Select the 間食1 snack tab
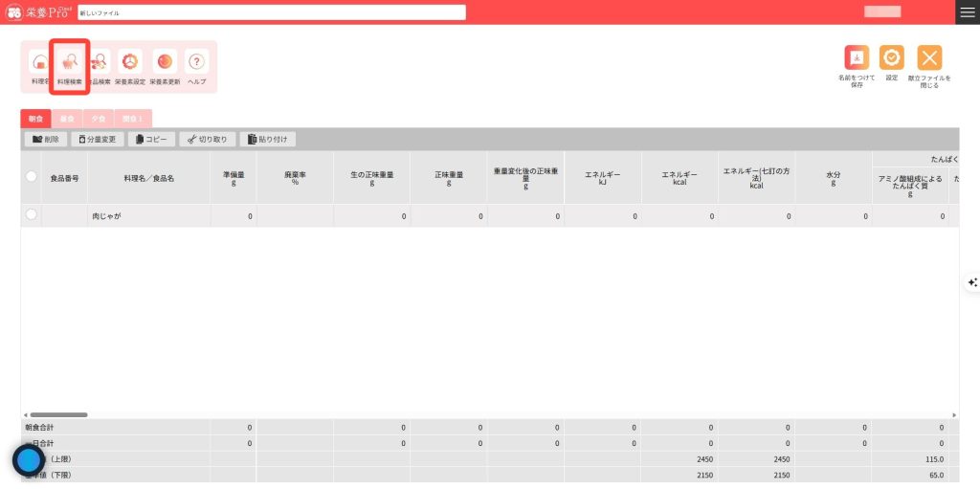 point(132,119)
